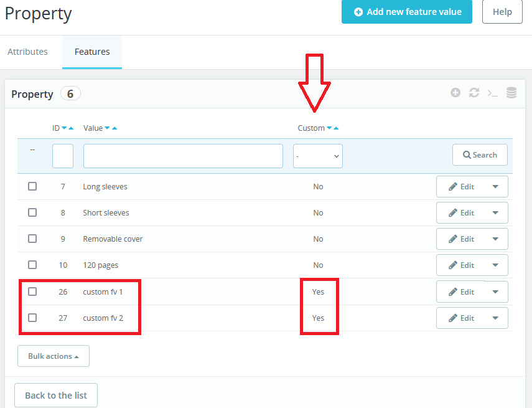
Task: Edit the custom fv 2 value
Action: (x=461, y=318)
